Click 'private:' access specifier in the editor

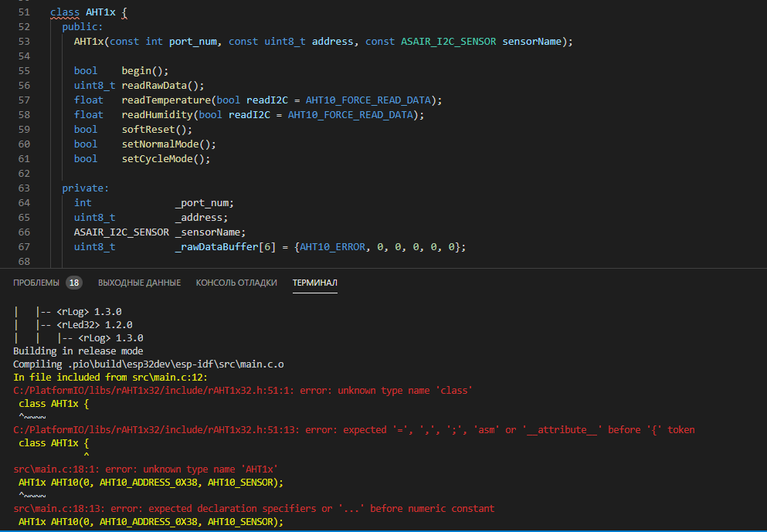point(86,188)
